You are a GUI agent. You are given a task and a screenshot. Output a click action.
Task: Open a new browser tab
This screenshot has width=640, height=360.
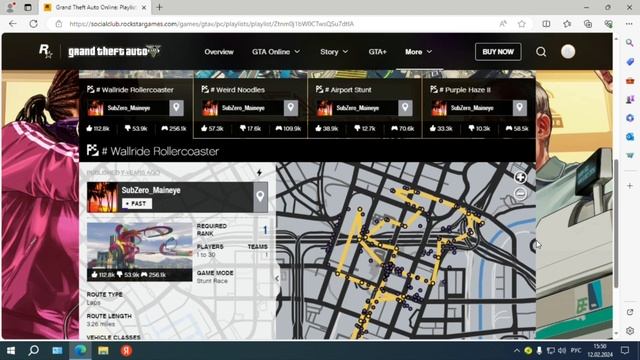160,7
